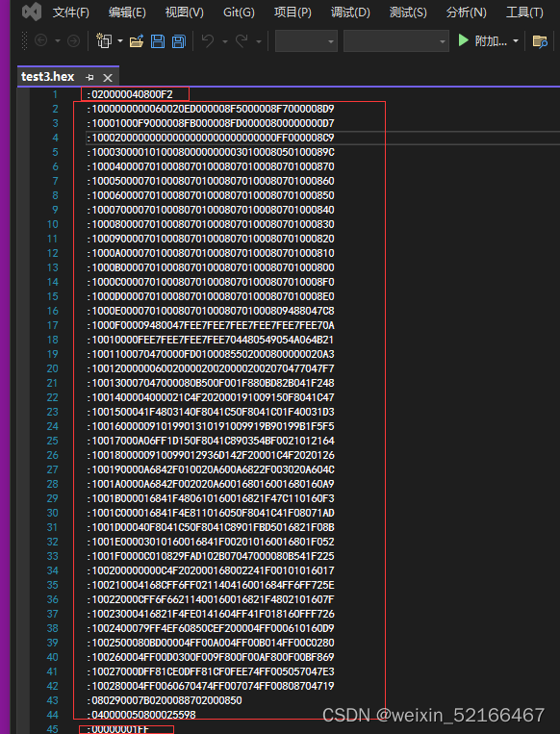Open the 调试(D) menu
Screen dimensions: 560x734
(350, 13)
